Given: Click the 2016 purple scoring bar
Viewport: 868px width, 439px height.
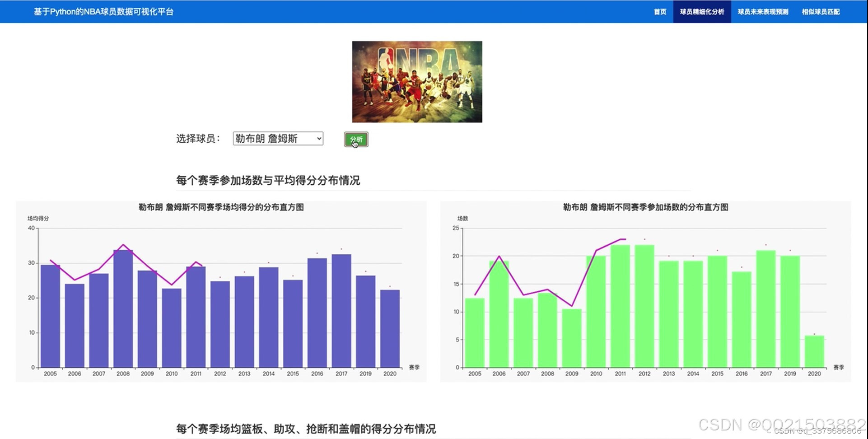Looking at the screenshot, I should coord(317,312).
